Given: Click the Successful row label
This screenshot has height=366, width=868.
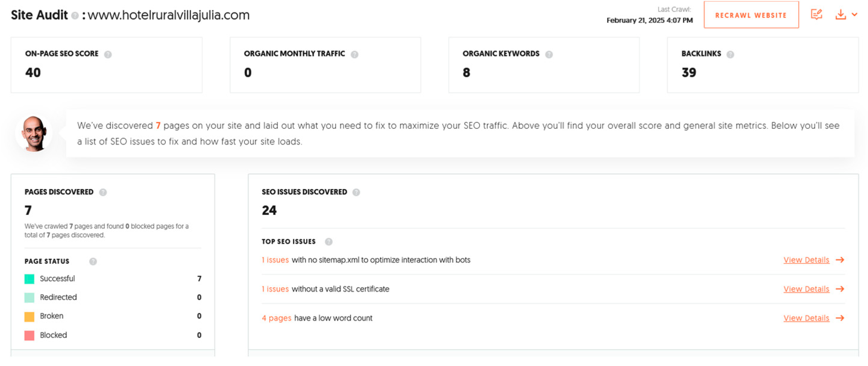Looking at the screenshot, I should tap(57, 278).
